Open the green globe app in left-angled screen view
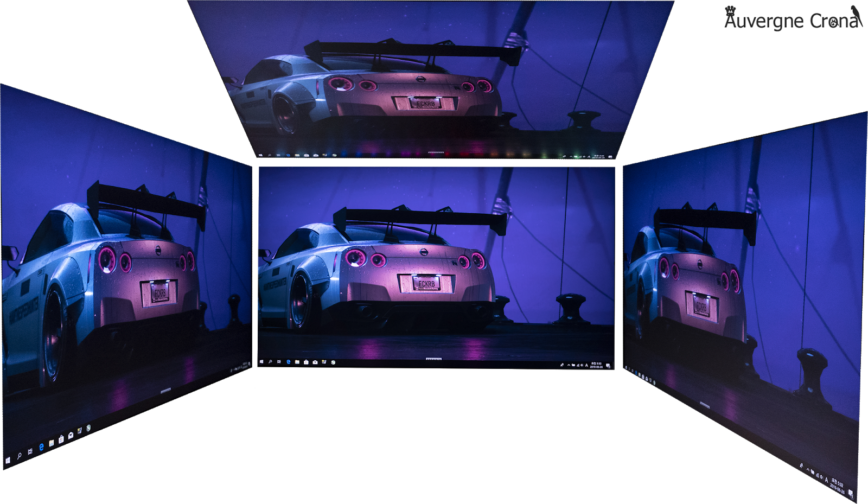 88,428
